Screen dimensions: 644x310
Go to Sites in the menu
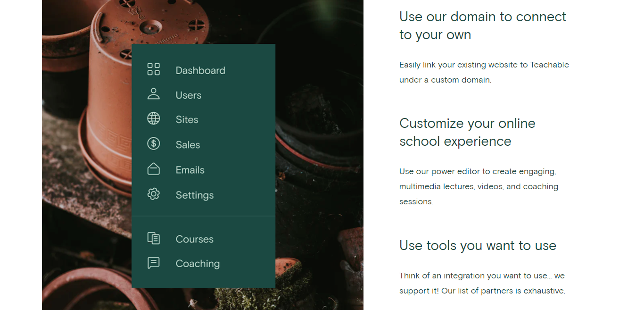pyautogui.click(x=187, y=120)
